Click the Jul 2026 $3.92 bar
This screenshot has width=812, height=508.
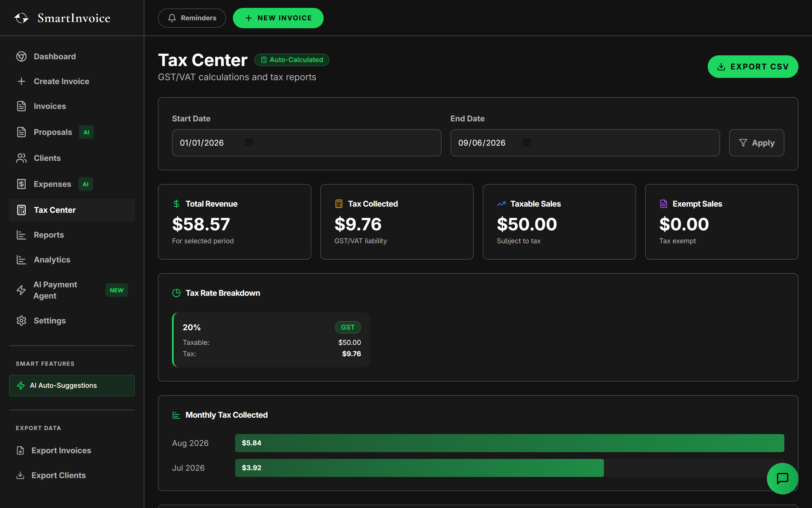(x=420, y=468)
